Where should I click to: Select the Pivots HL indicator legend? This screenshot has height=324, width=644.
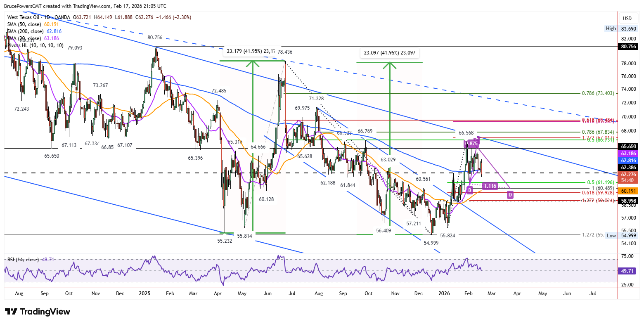[x=36, y=45]
